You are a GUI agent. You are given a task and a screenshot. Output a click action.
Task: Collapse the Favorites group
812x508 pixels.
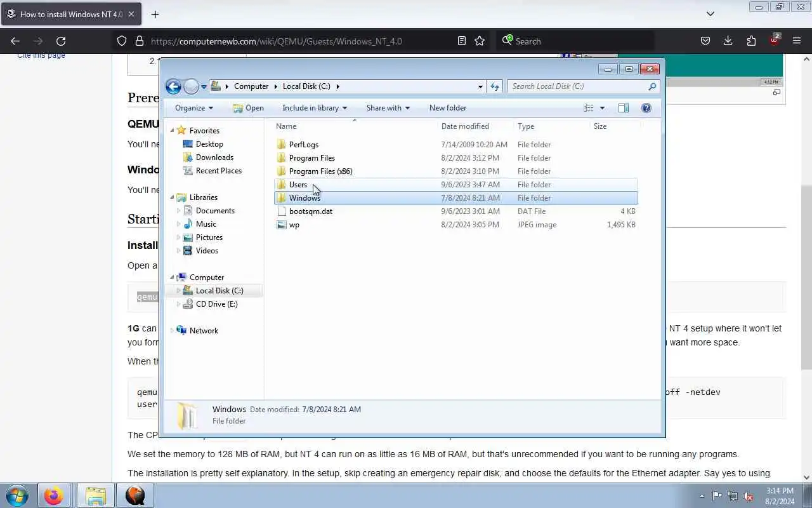click(x=172, y=131)
